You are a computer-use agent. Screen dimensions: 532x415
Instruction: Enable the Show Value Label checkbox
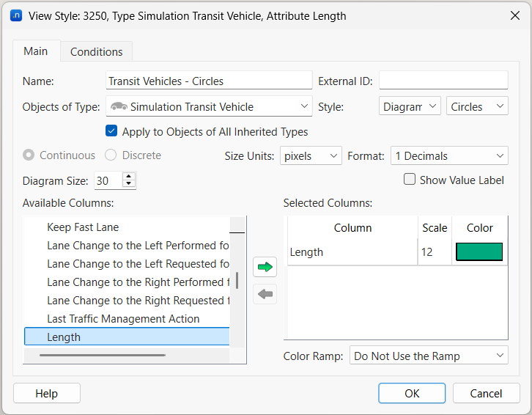pos(410,180)
